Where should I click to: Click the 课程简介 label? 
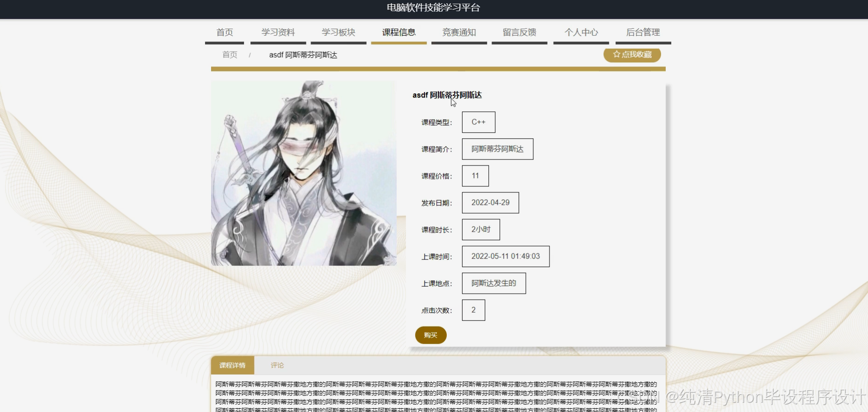[x=437, y=149]
